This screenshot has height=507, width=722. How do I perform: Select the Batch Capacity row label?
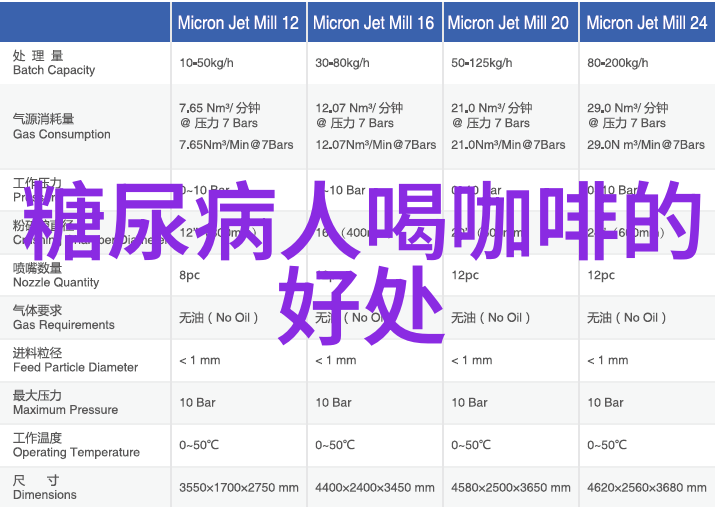(x=54, y=63)
